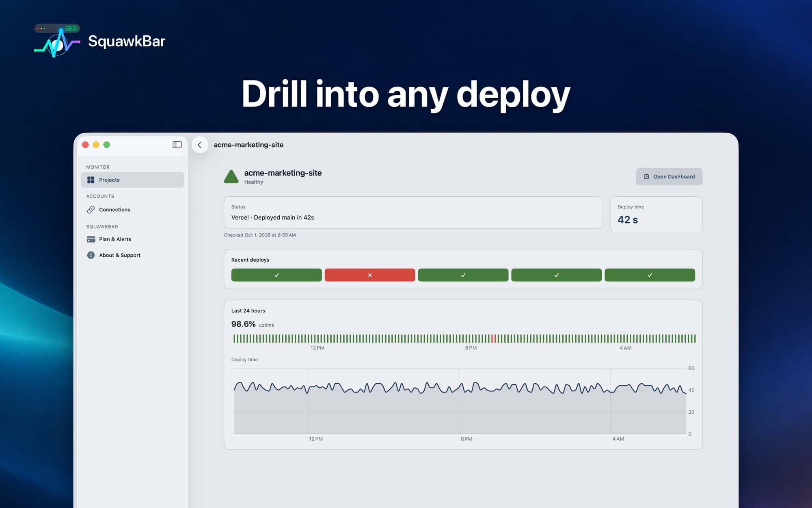The height and width of the screenshot is (508, 812).
Task: Click the MONITOR section header
Action: tap(98, 167)
